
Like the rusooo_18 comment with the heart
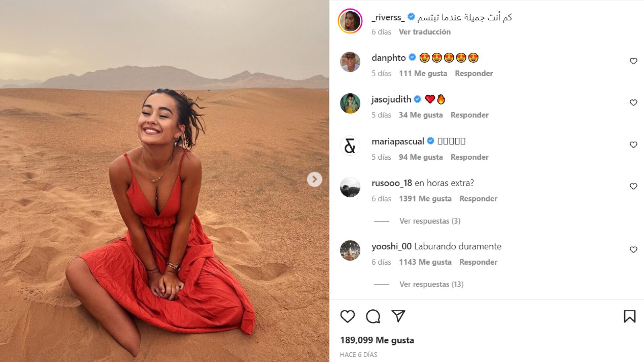(x=634, y=186)
